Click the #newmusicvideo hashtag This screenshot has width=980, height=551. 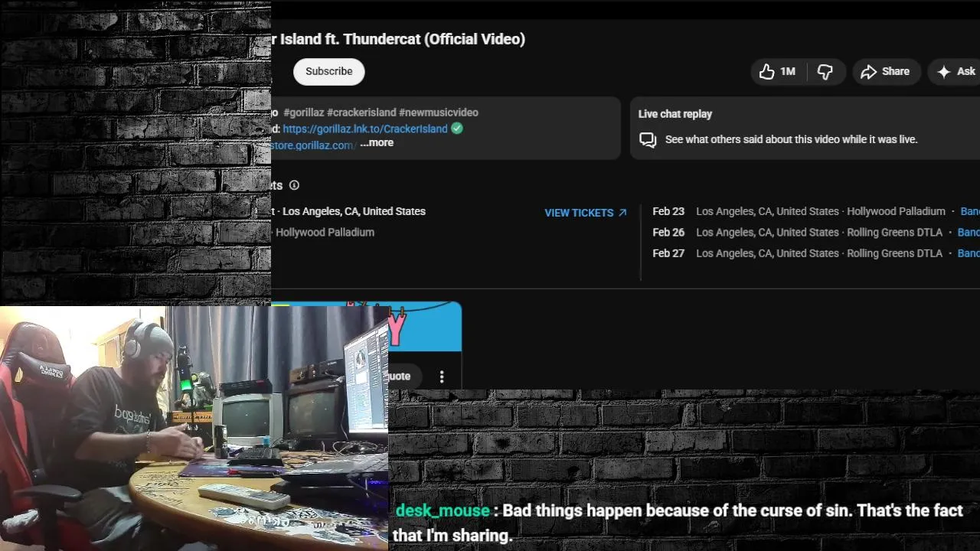click(x=439, y=112)
